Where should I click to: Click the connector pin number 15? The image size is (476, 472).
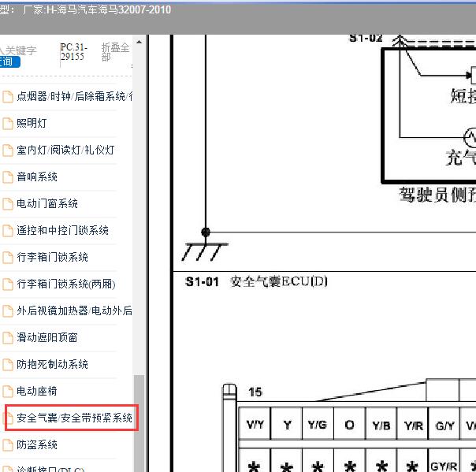point(255,392)
